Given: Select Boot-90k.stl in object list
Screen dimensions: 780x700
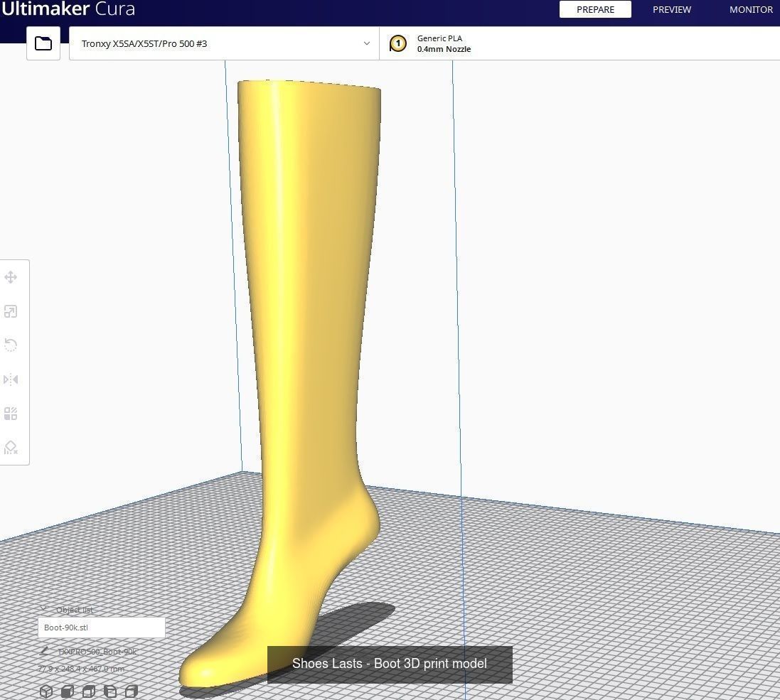Looking at the screenshot, I should click(x=102, y=628).
